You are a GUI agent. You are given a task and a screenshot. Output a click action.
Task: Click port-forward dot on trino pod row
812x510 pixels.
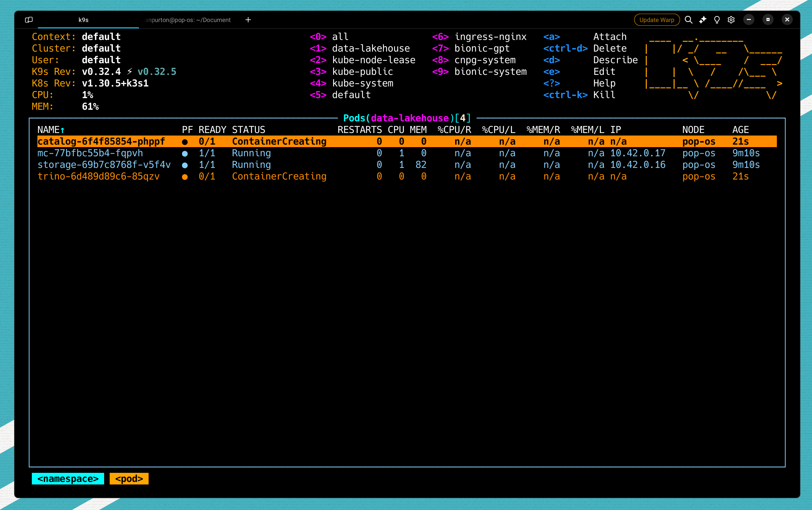[185, 177]
